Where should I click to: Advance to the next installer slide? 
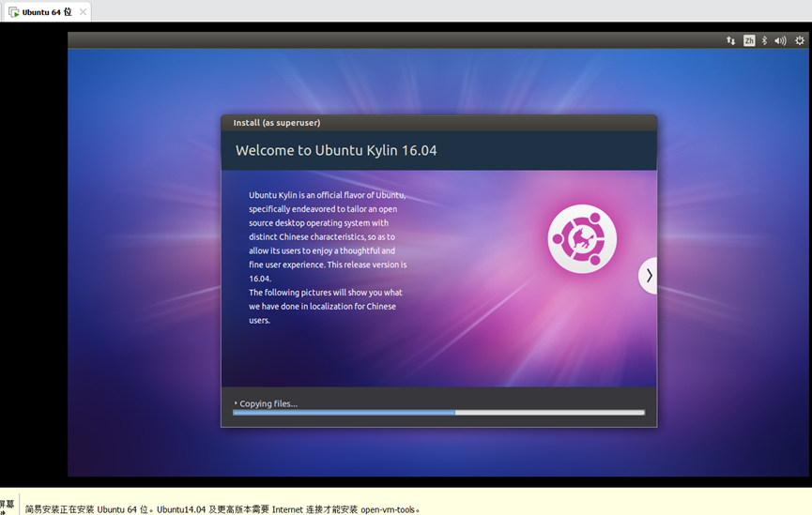(648, 276)
